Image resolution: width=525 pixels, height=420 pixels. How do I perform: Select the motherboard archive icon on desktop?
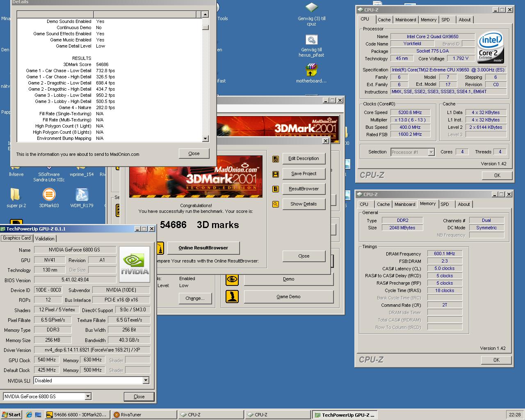click(x=311, y=73)
